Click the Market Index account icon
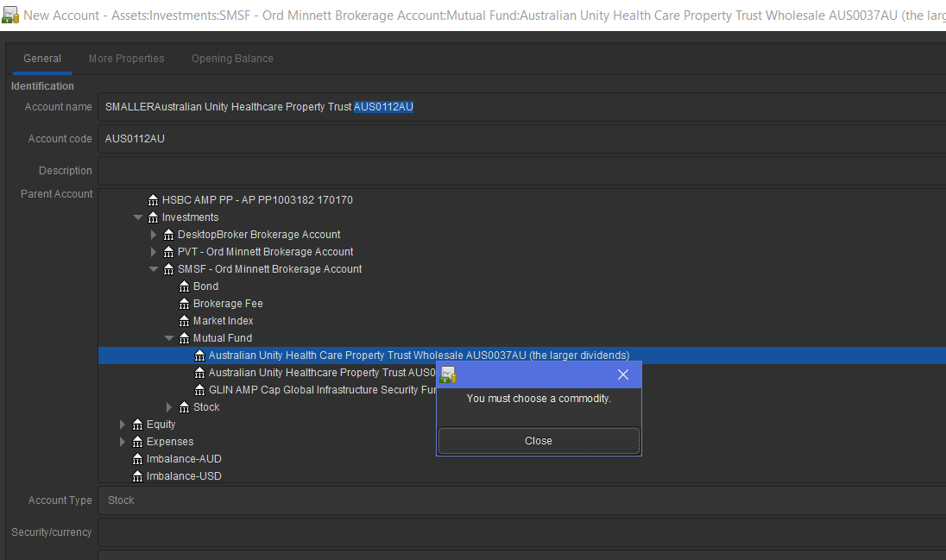The width and height of the screenshot is (946, 560). coord(185,321)
